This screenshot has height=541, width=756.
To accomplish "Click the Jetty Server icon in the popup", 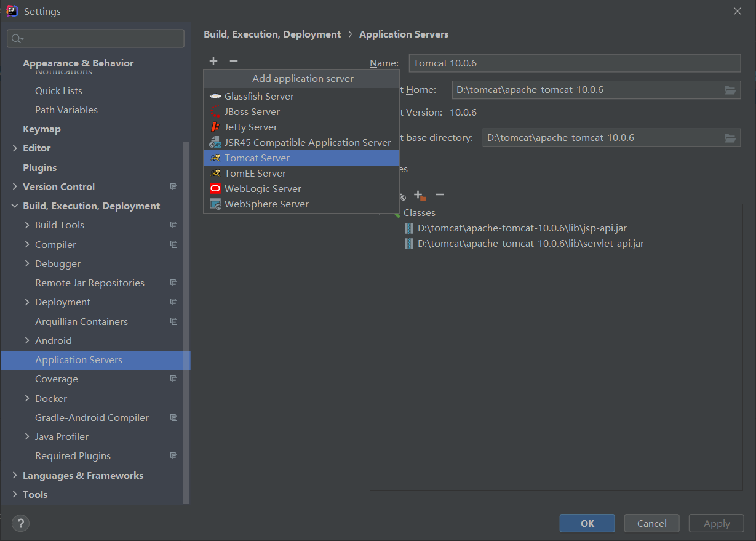I will tap(215, 127).
